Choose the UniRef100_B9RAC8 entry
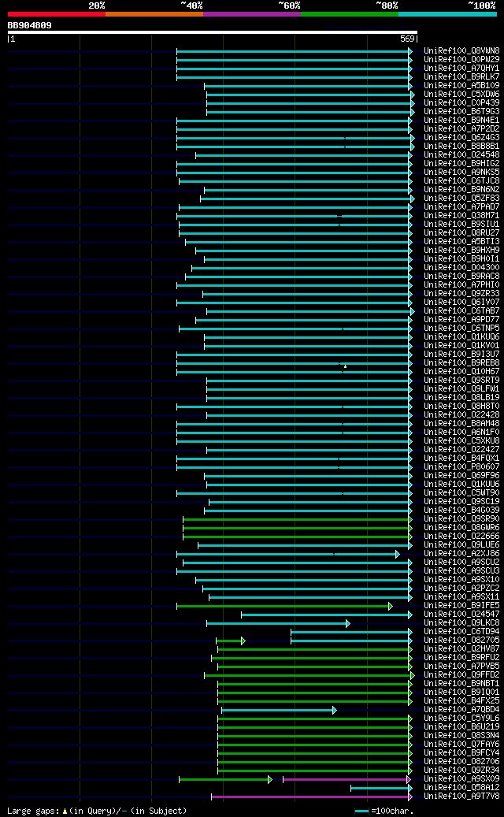Screen dimensions: 504x817 click(461, 277)
